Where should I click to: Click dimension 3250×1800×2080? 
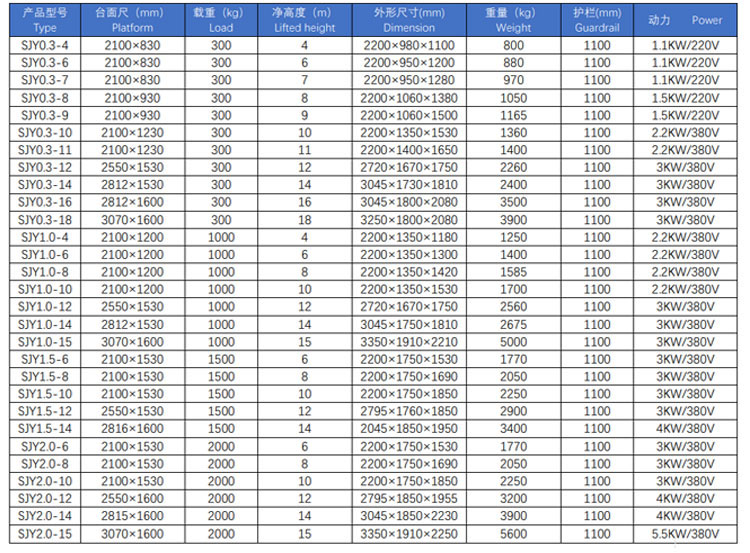409,220
